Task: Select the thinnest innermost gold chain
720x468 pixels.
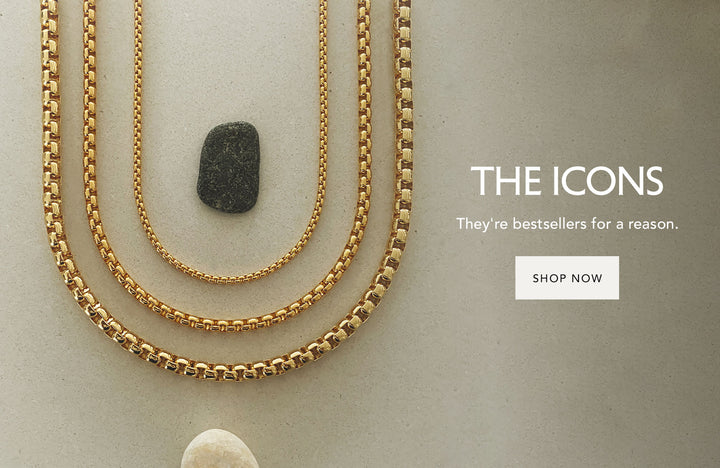Action: click(231, 277)
